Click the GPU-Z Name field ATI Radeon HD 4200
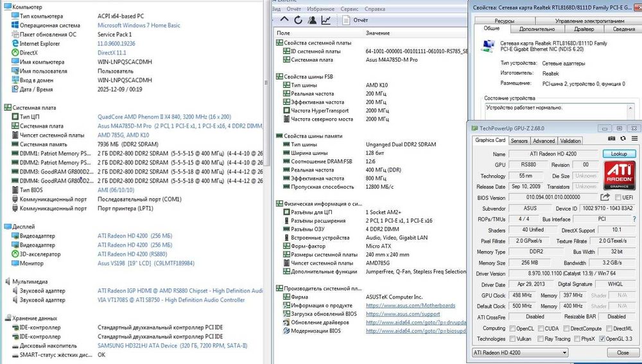Viewport: 642px width, 364px height. point(553,154)
